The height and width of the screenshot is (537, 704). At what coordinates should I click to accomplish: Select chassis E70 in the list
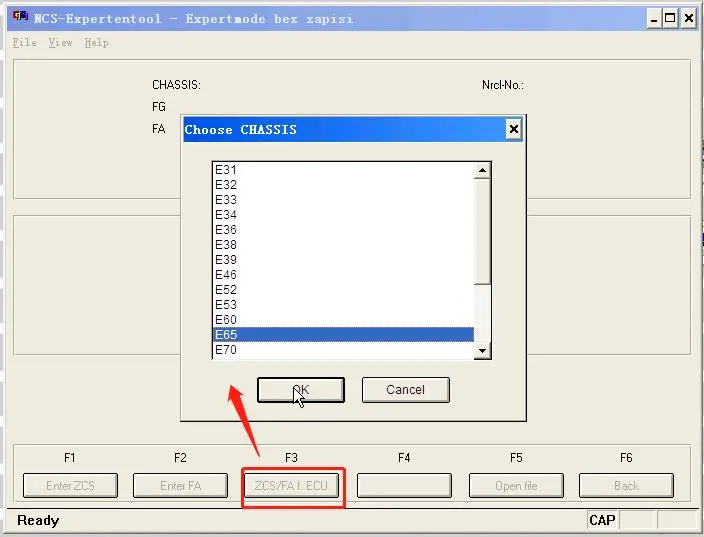(x=343, y=350)
